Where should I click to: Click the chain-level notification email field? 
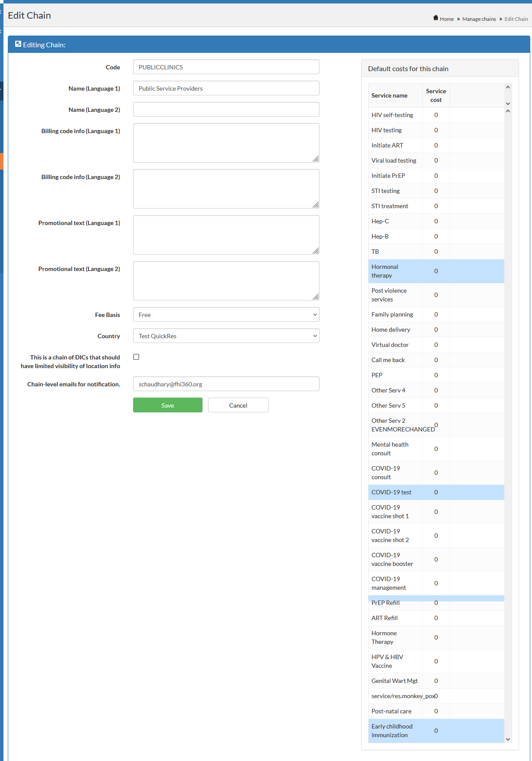[x=226, y=384]
